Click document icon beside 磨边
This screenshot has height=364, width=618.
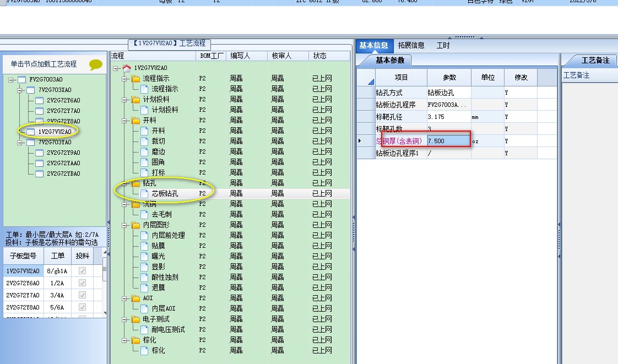[144, 151]
